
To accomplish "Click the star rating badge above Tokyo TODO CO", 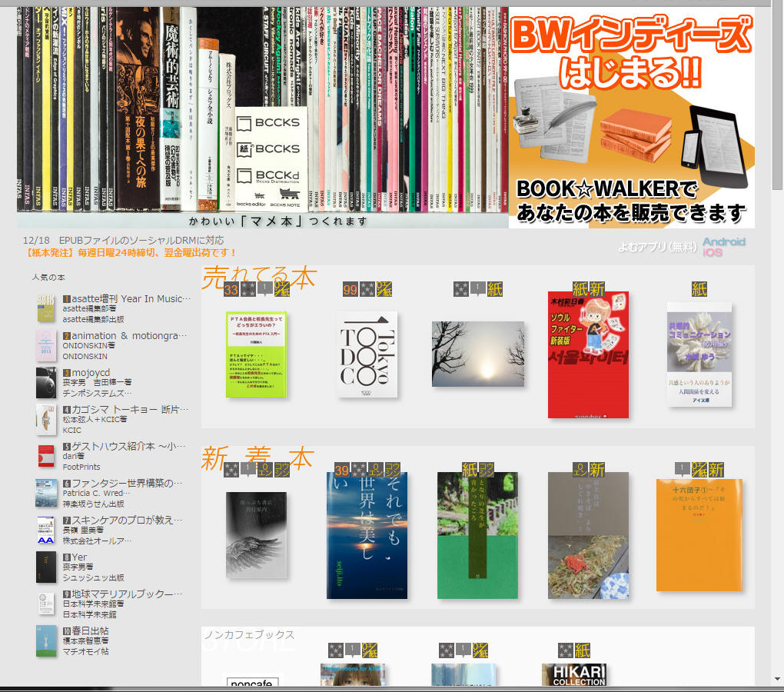I will [367, 289].
